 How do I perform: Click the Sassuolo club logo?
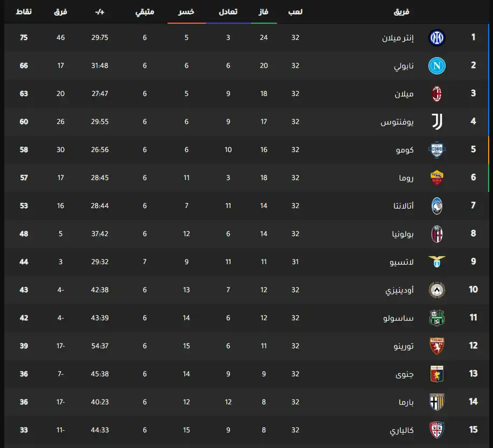coord(436,318)
